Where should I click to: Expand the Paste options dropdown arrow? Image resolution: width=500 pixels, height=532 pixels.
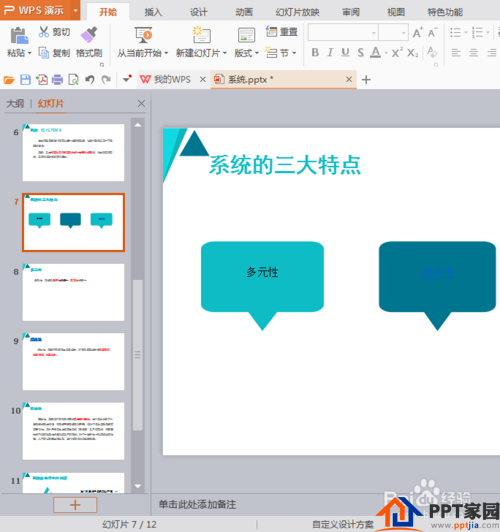pyautogui.click(x=30, y=53)
